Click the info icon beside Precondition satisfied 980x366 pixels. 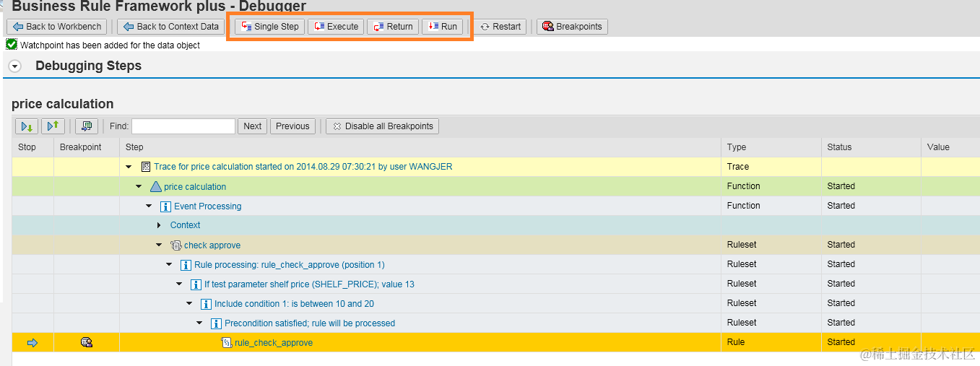[x=216, y=323]
